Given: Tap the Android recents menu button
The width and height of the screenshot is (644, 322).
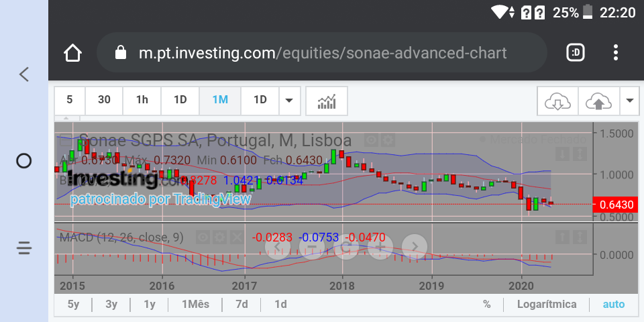Looking at the screenshot, I should tap(24, 248).
